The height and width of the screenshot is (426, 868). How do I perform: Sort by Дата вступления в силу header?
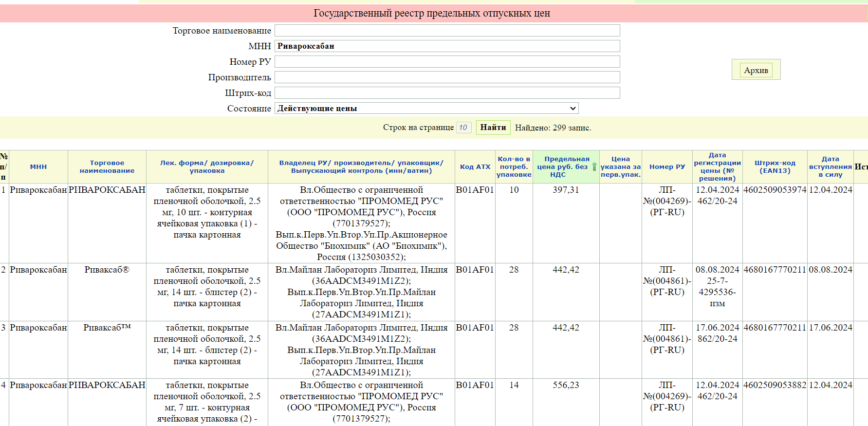(830, 167)
